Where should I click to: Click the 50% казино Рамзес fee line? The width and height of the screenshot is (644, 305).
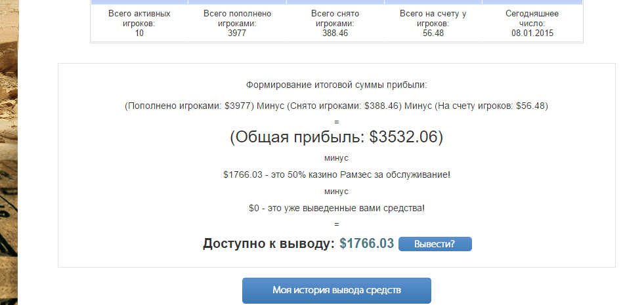(x=336, y=174)
